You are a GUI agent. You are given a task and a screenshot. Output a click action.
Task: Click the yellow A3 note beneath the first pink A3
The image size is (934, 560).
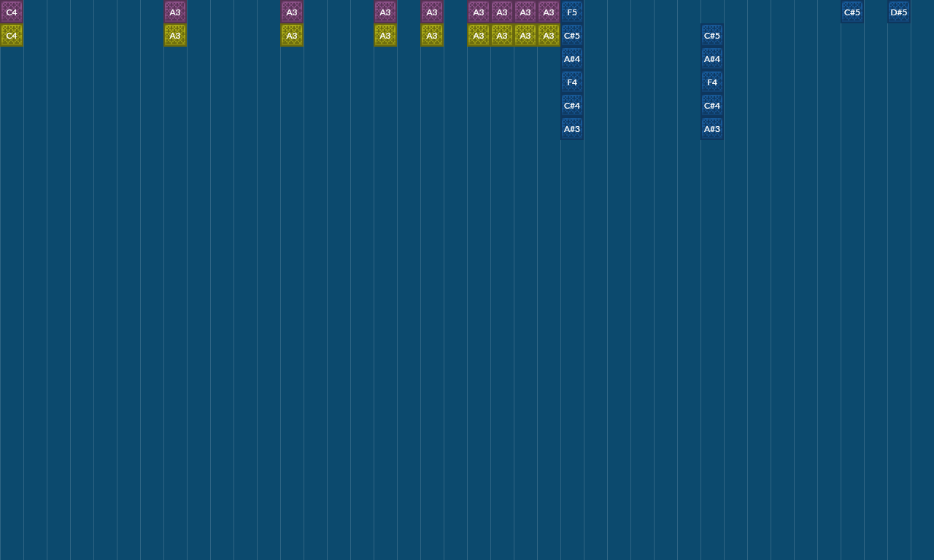[x=175, y=35]
